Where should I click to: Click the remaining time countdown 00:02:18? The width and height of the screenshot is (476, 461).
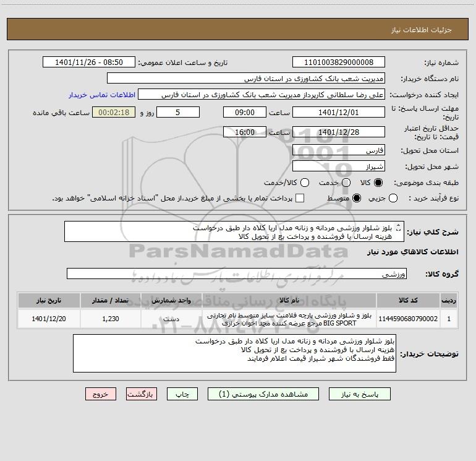114,112
